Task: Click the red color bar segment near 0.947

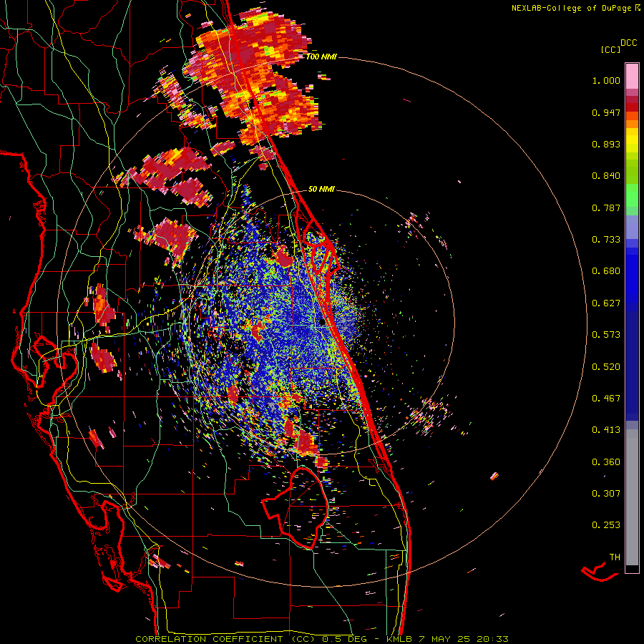Action: pyautogui.click(x=632, y=107)
